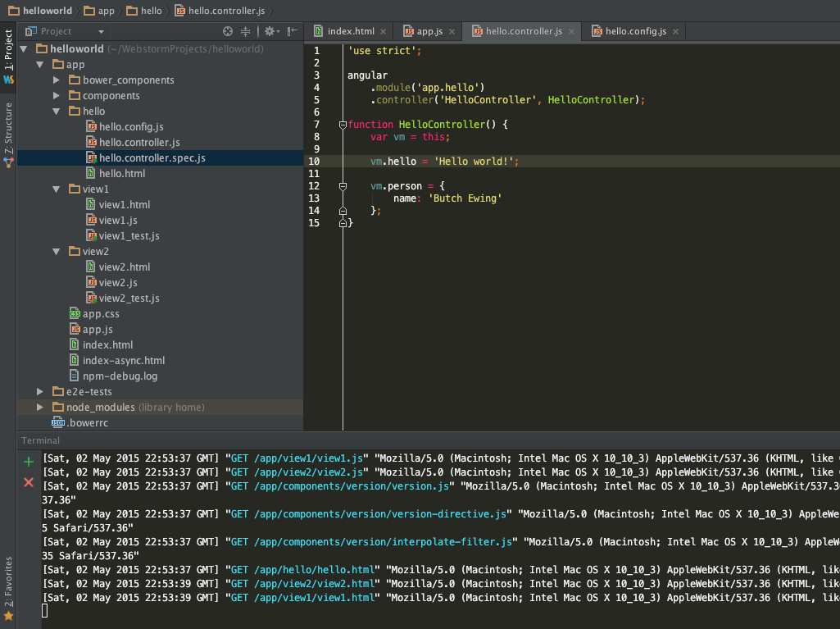Switch to the app.js editor tab
Screen dimensions: 840x629
coord(429,32)
